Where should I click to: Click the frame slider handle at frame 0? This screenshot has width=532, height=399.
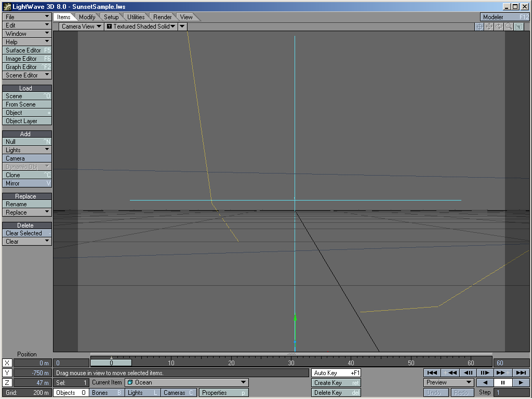click(x=111, y=363)
